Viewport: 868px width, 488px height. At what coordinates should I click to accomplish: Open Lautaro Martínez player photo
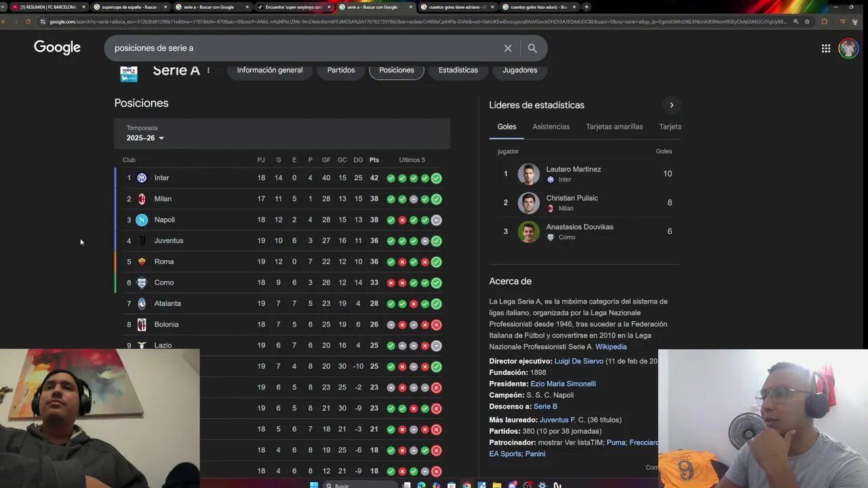529,174
